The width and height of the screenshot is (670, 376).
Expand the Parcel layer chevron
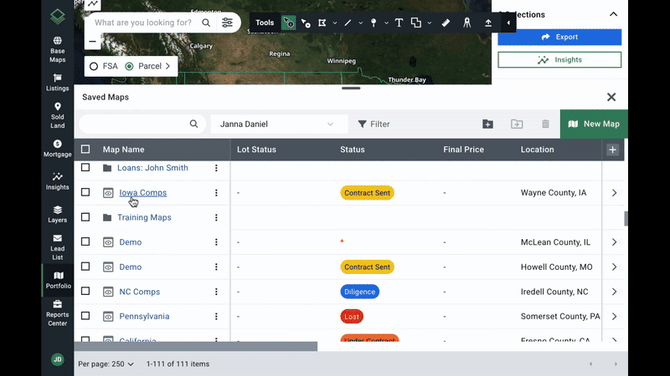168,66
